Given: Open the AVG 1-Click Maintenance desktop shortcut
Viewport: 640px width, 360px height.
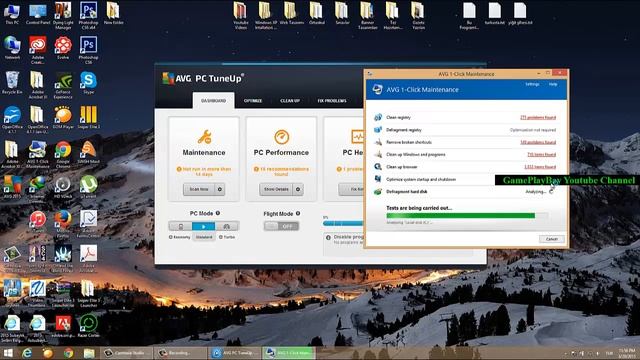Looking at the screenshot, I should coord(38,154).
